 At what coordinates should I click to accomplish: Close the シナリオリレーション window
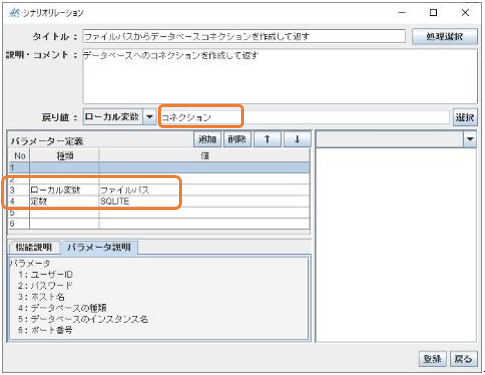pos(465,13)
